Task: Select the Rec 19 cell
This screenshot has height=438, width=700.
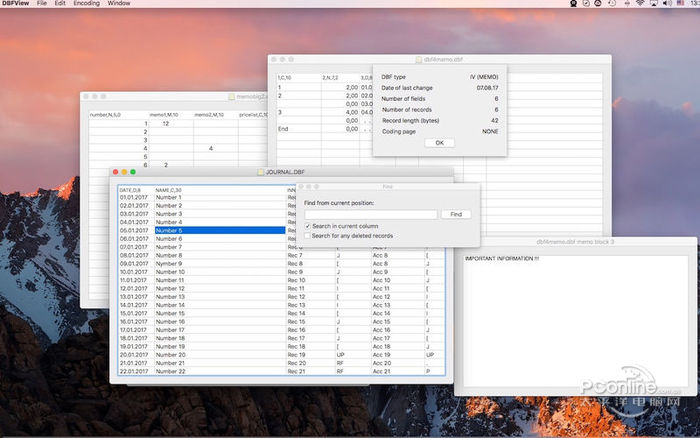Action: [311, 355]
